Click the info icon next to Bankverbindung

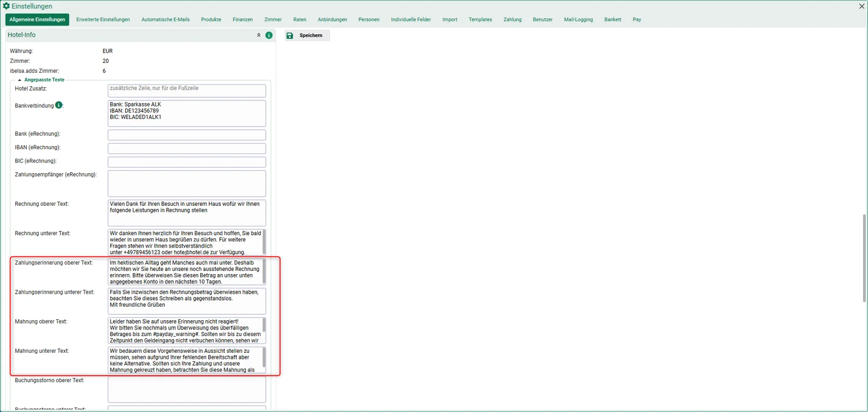(59, 105)
